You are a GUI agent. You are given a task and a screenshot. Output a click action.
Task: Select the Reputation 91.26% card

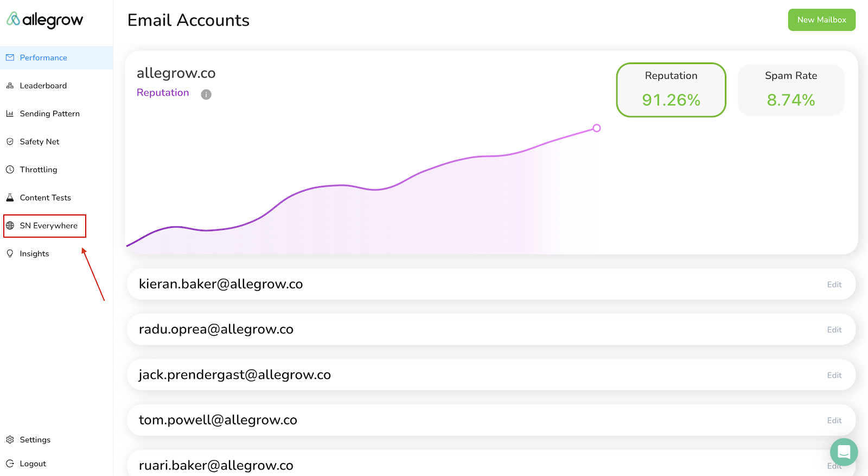click(671, 90)
